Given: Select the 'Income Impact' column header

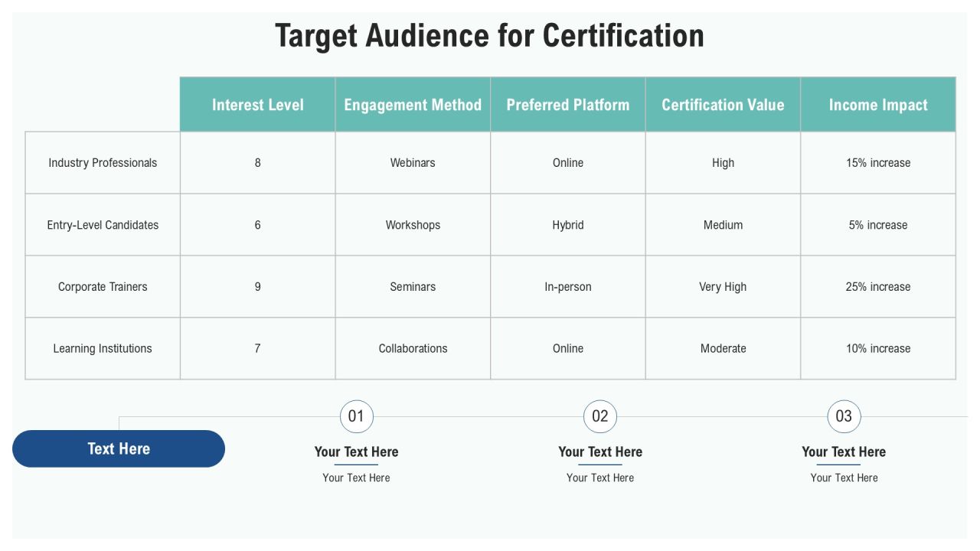Looking at the screenshot, I should [x=878, y=105].
